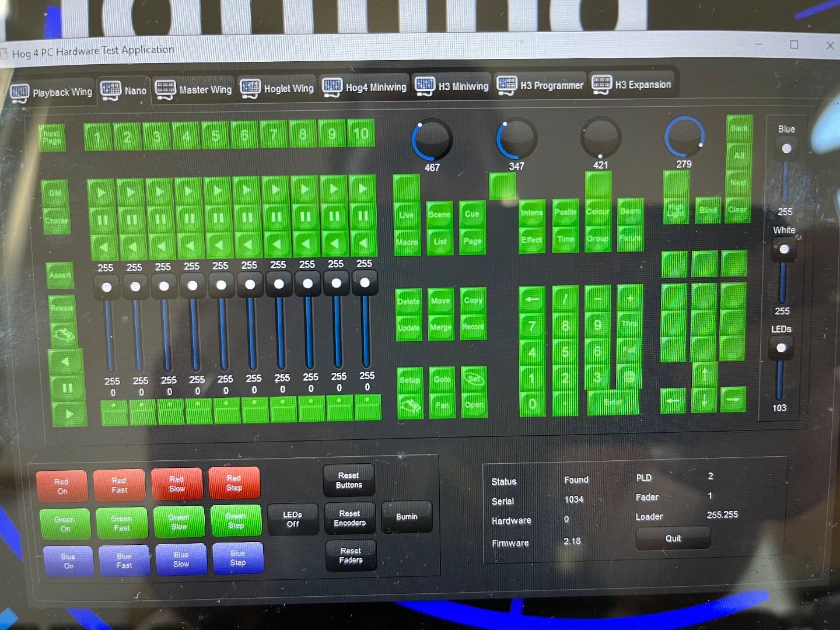The image size is (840, 630).
Task: Click the slash key on the keypad
Action: pos(565,299)
